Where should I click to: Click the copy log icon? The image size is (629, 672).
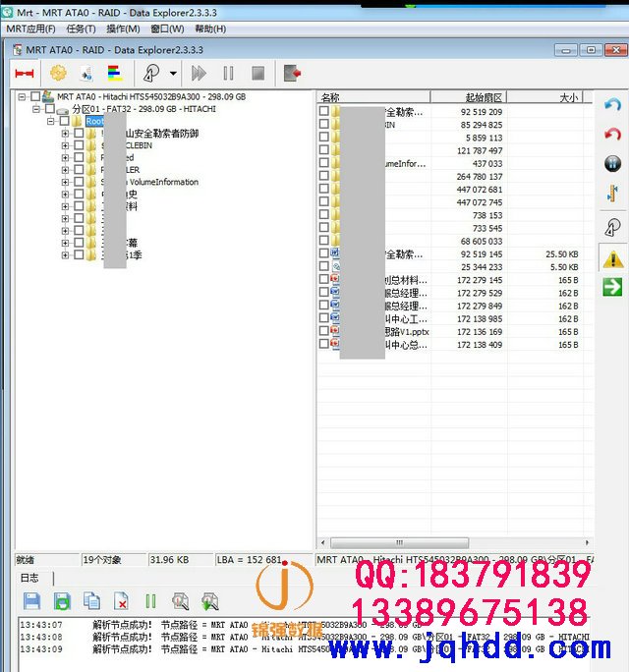(x=91, y=601)
